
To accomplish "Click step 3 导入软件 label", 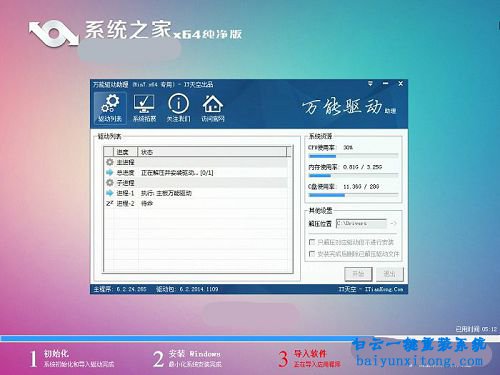I will click(x=310, y=354).
